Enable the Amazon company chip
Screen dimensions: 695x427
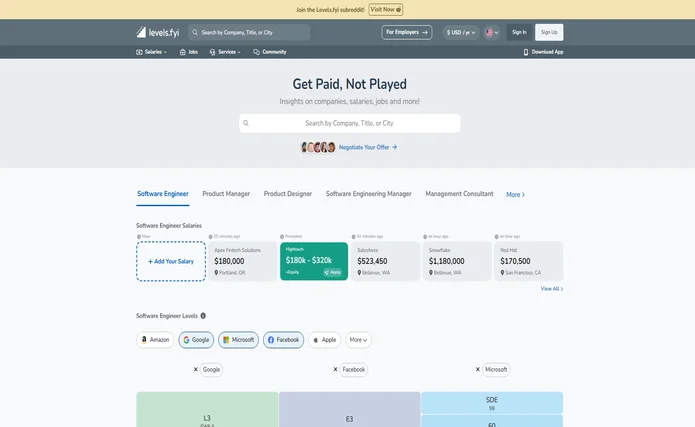155,340
